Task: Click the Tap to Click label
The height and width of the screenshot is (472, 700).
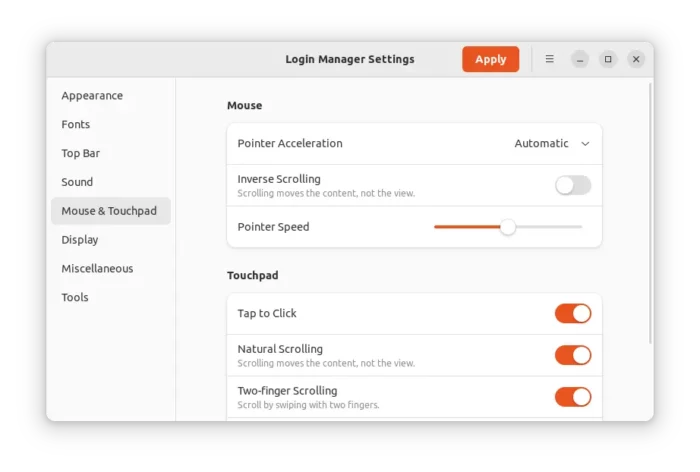Action: click(267, 313)
